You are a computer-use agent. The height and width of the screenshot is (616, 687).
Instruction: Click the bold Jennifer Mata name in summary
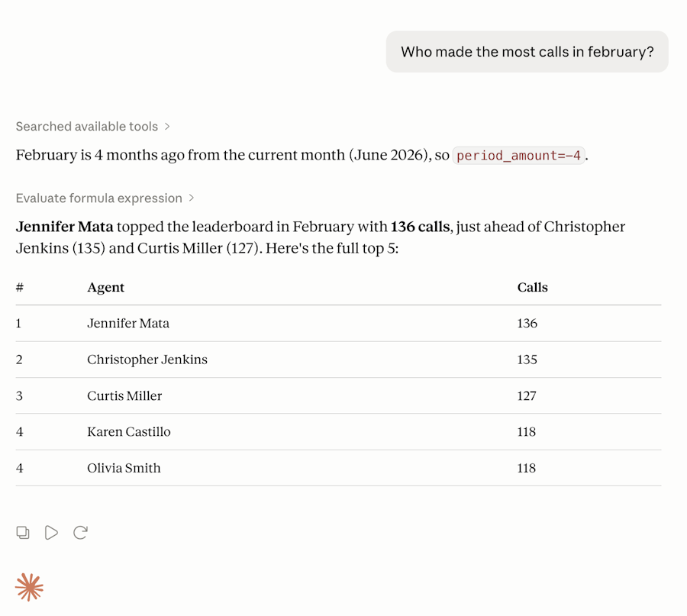point(64,227)
